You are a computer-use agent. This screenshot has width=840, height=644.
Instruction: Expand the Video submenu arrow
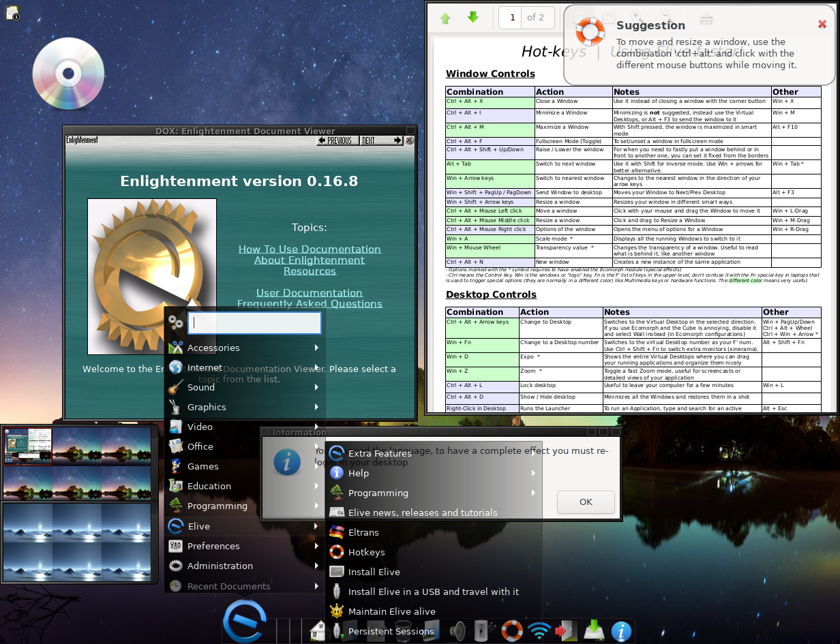317,427
